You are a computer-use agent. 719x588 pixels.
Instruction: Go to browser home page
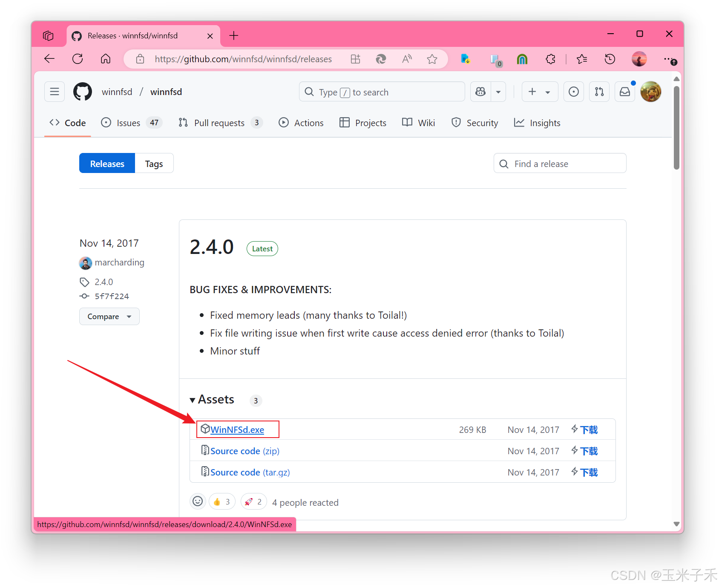point(106,59)
